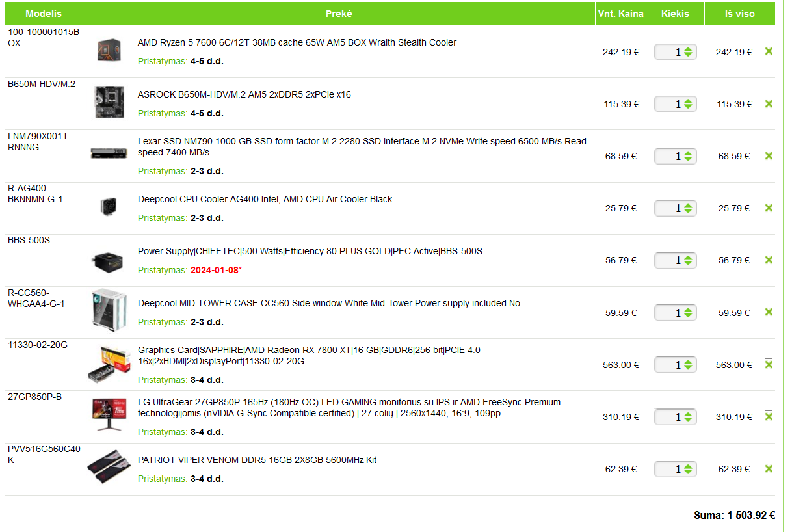Follow the CHIEFTEC 500 Watts Power Supply link
The image size is (792, 532).
point(310,251)
